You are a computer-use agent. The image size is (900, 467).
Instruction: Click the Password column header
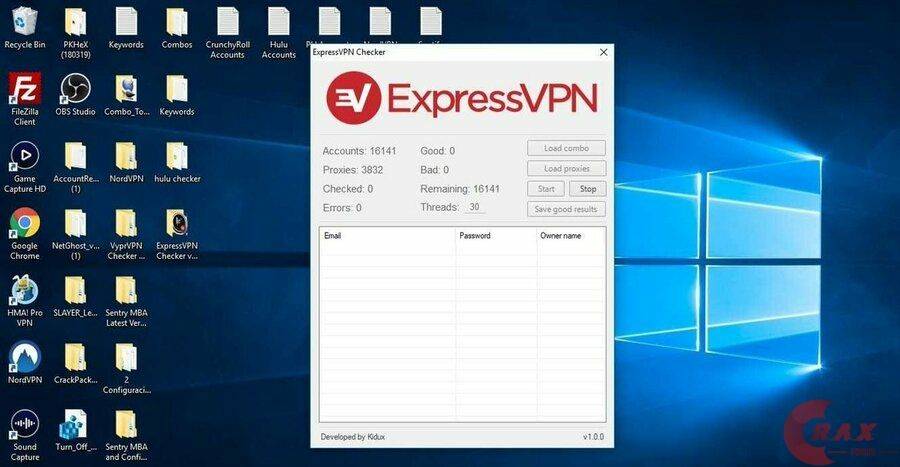496,236
